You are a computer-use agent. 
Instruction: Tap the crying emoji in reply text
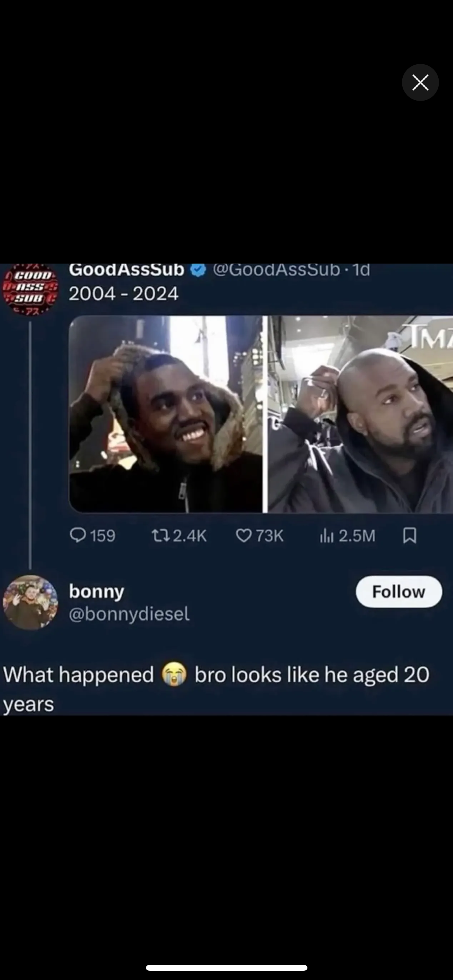click(x=174, y=674)
